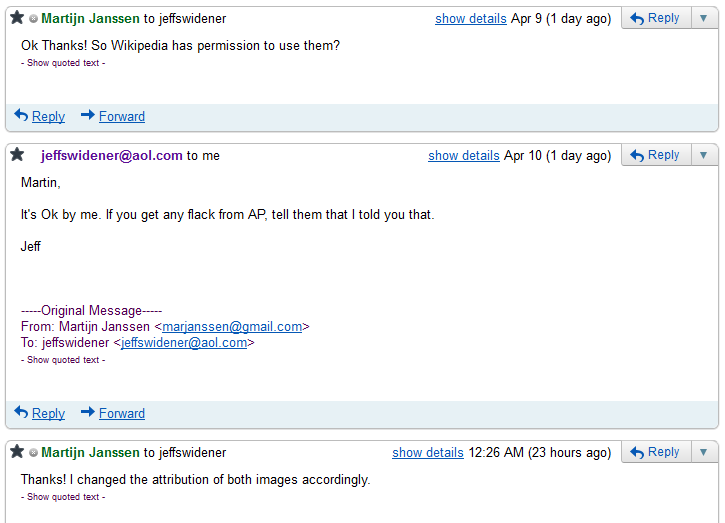The width and height of the screenshot is (725, 523).
Task: Show quoted text in the first message
Action: pyautogui.click(x=63, y=63)
